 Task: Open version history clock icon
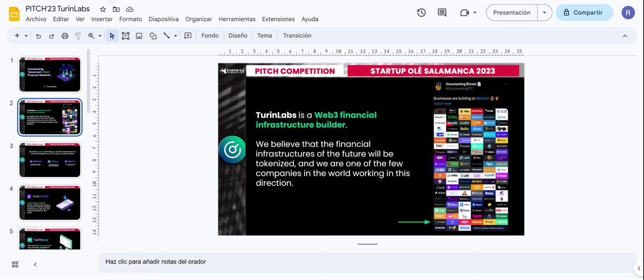pos(421,13)
